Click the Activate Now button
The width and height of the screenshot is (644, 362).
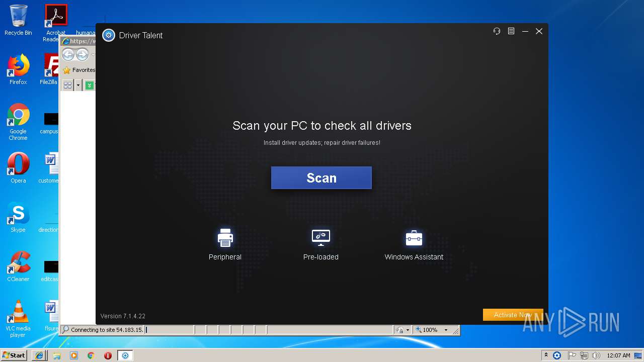pos(513,315)
